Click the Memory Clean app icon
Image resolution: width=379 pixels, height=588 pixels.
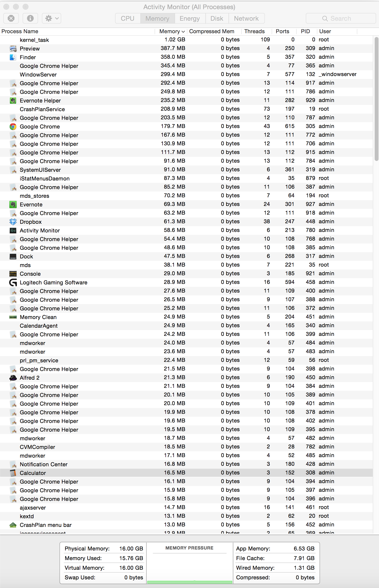(x=13, y=317)
